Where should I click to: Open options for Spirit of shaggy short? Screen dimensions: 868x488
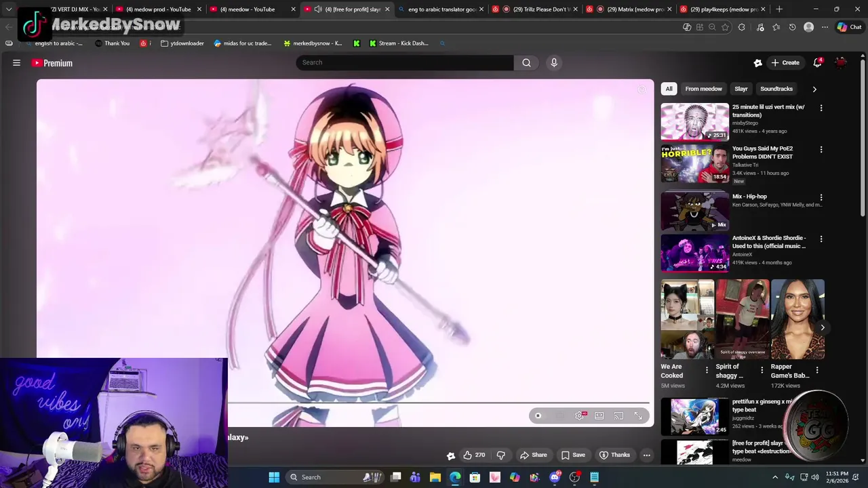tap(762, 370)
